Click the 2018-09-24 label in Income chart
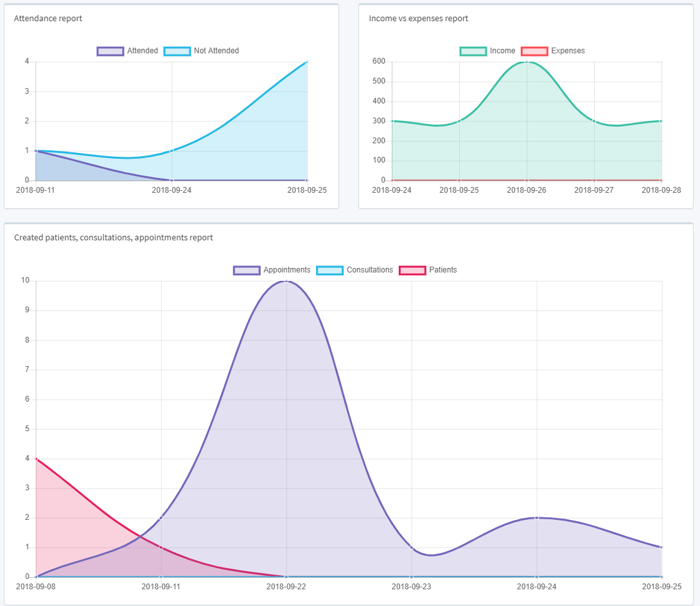 (x=392, y=190)
